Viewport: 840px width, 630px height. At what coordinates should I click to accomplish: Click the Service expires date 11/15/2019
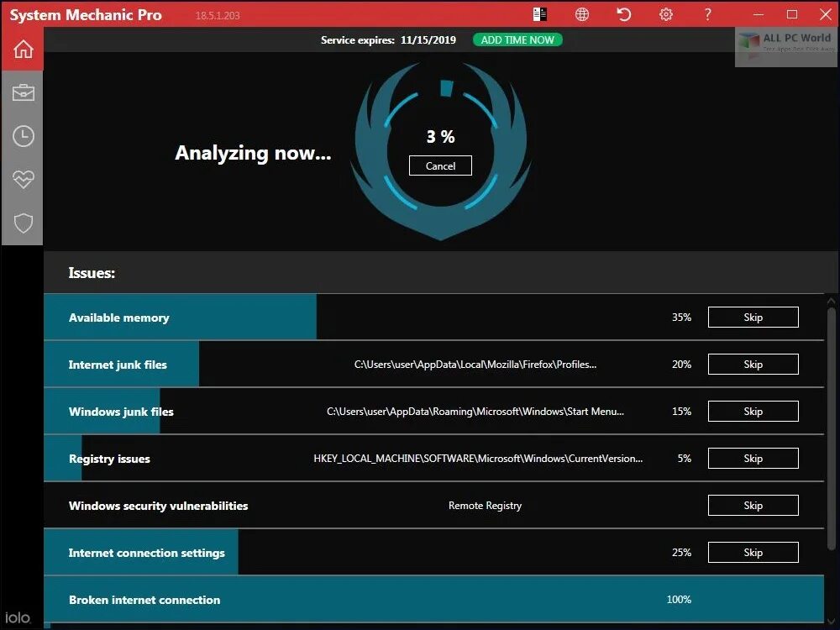click(428, 39)
